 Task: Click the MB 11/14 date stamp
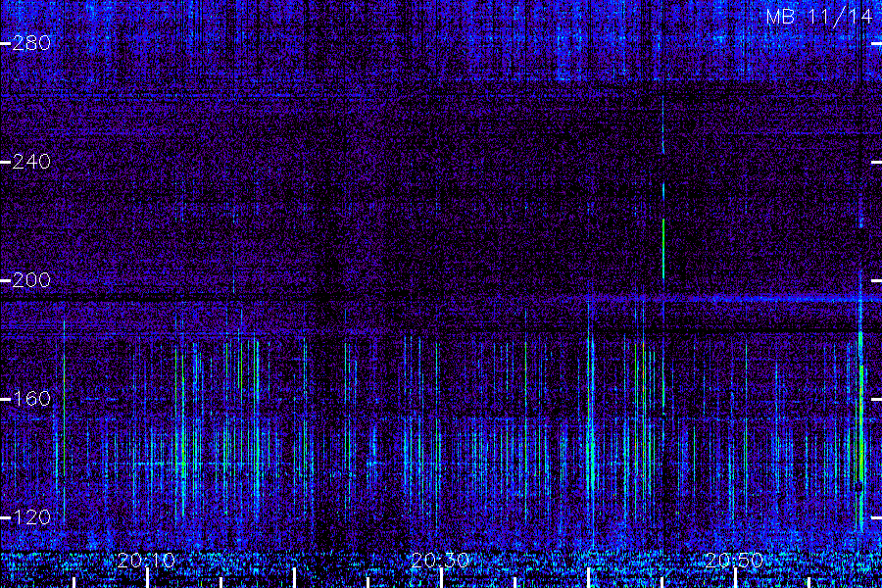(x=819, y=17)
